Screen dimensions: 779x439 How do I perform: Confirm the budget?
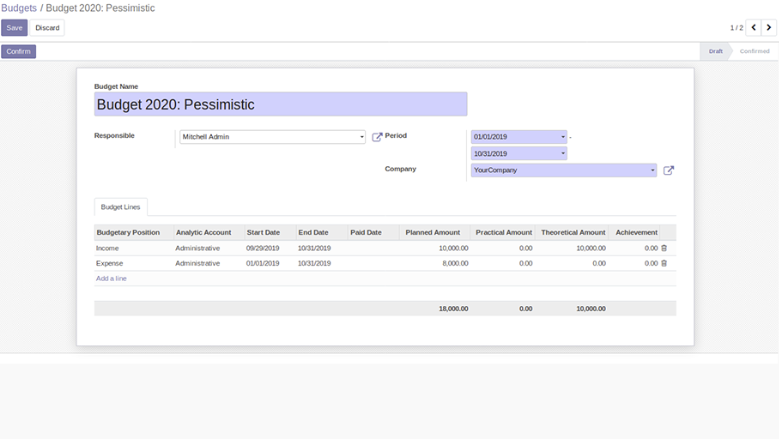pyautogui.click(x=18, y=51)
